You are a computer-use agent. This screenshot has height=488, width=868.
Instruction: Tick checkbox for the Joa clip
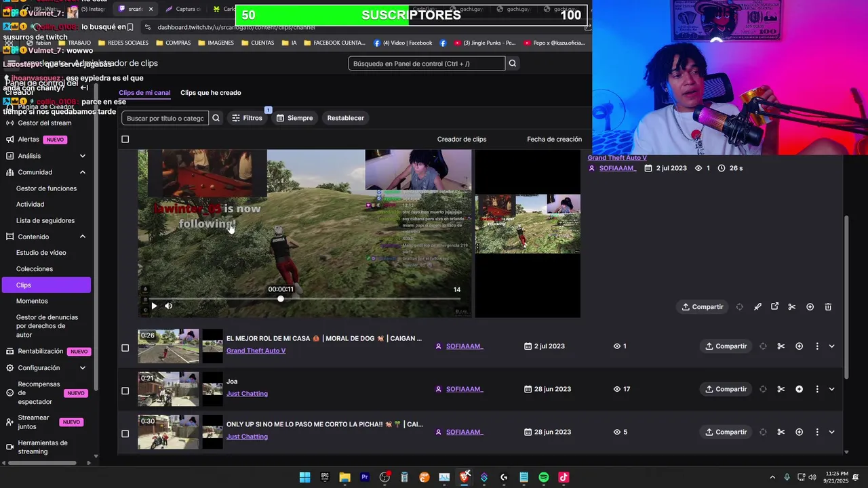point(125,390)
